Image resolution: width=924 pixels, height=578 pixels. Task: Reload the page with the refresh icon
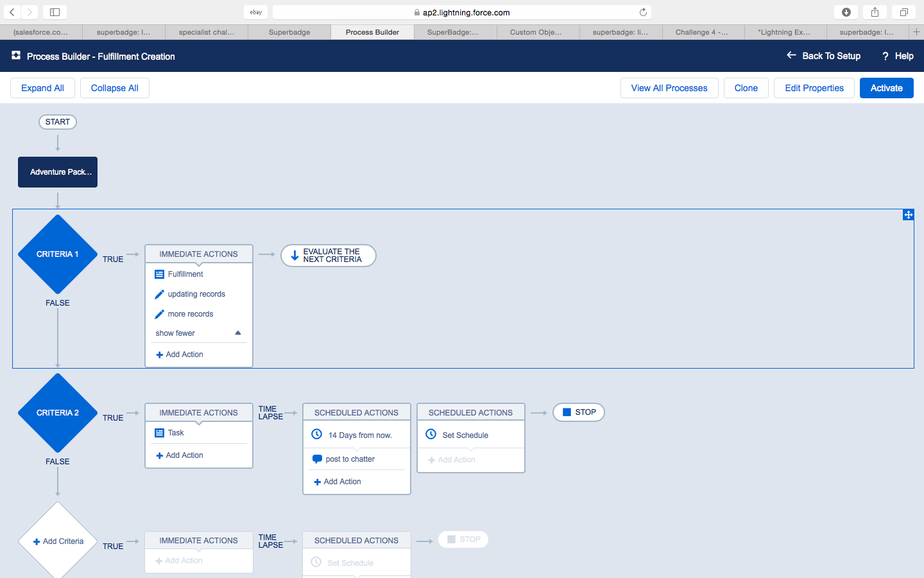(x=643, y=12)
